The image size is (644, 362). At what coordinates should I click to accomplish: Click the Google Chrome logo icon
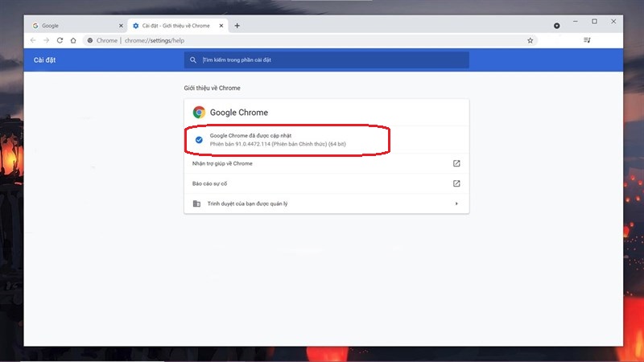[199, 112]
